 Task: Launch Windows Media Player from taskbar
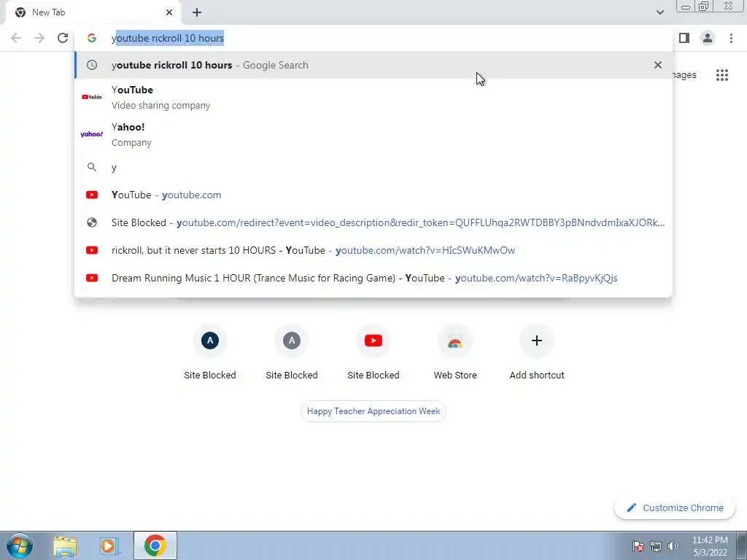(109, 545)
